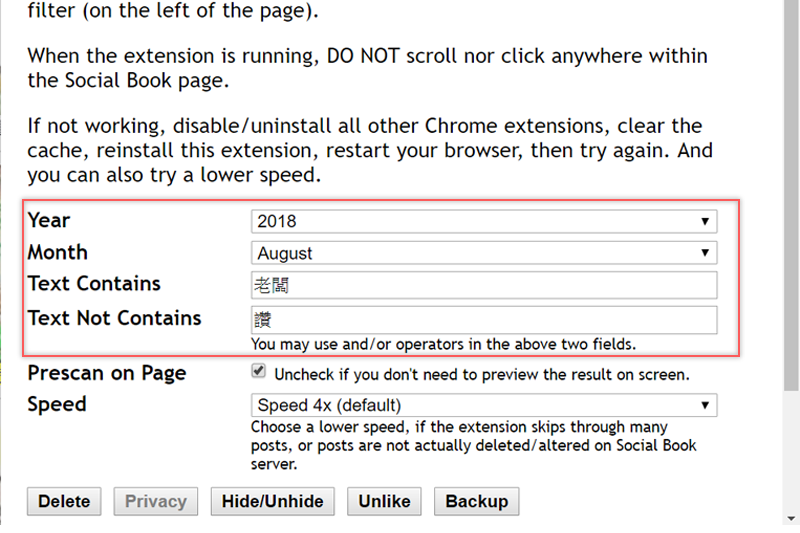Click the "Text Contains" label
The width and height of the screenshot is (800, 533).
94,284
